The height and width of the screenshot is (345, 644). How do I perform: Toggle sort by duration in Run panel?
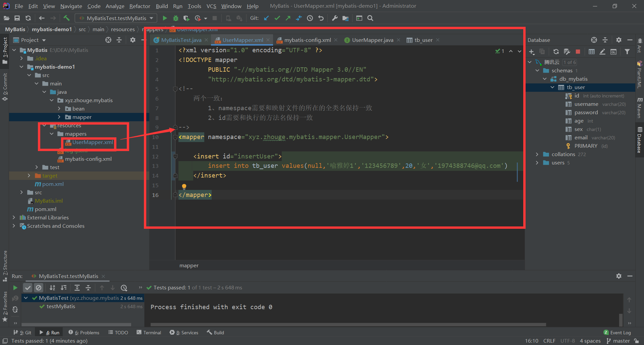point(63,288)
